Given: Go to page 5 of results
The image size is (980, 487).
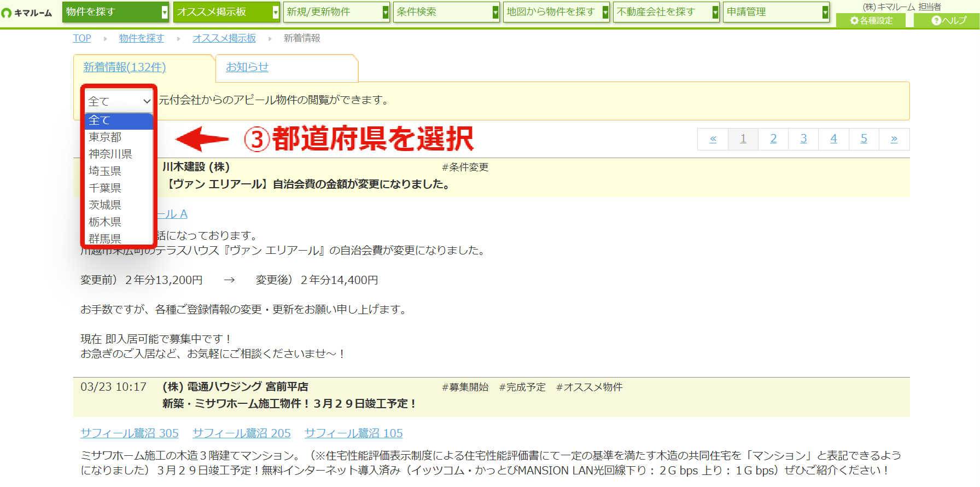Looking at the screenshot, I should pos(864,139).
